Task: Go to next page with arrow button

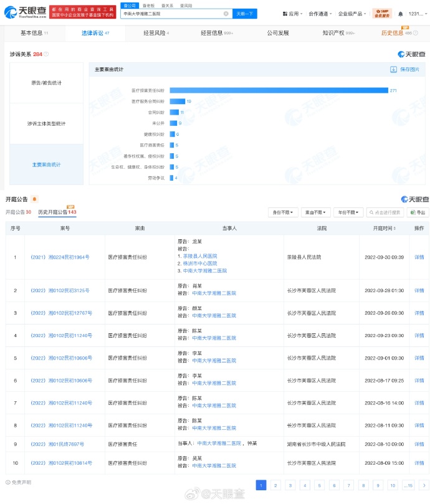Action: [424, 485]
